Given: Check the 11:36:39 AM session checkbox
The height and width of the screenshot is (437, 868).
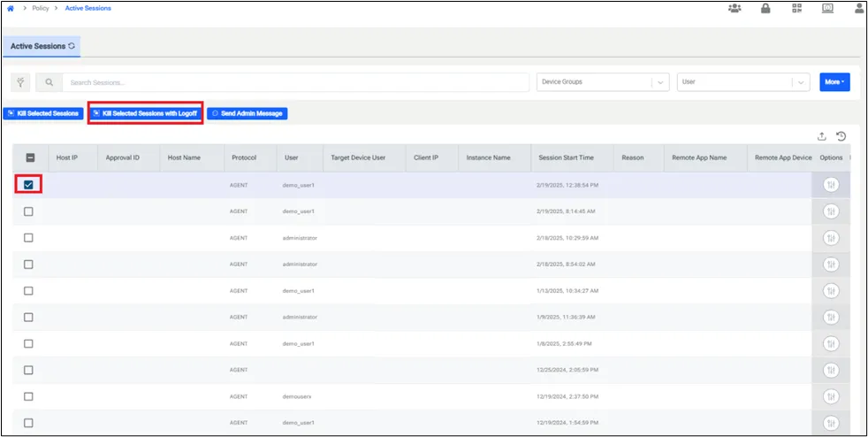Looking at the screenshot, I should [x=29, y=318].
